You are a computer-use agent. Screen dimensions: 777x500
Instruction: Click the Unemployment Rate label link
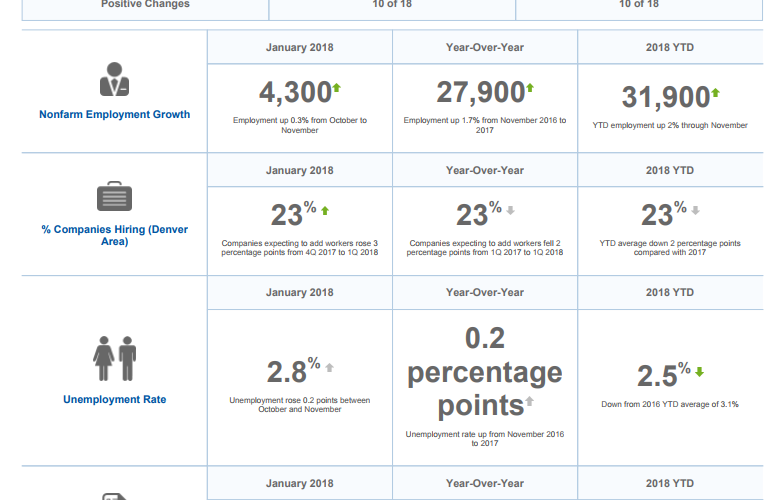click(114, 399)
